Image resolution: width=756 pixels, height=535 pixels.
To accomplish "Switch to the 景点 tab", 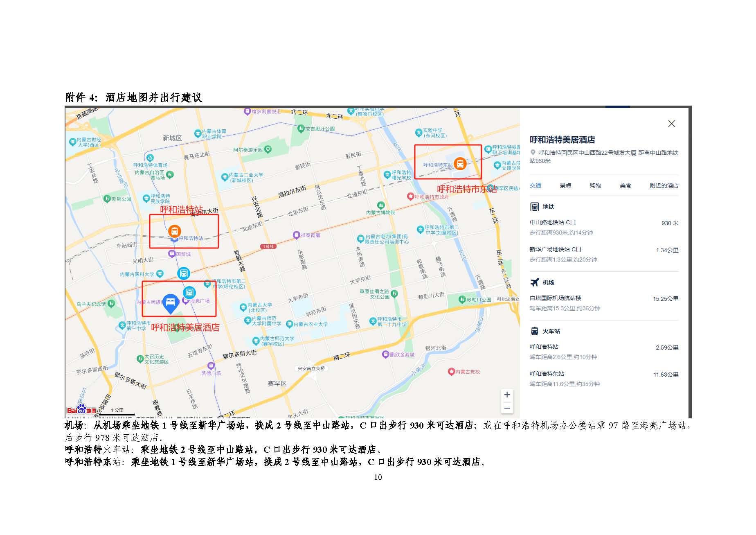I will (565, 185).
